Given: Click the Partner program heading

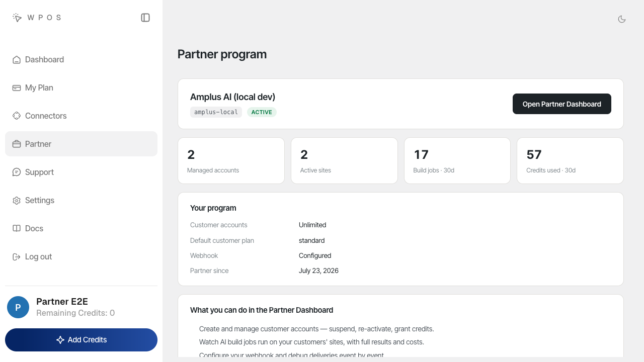Looking at the screenshot, I should click(x=222, y=54).
